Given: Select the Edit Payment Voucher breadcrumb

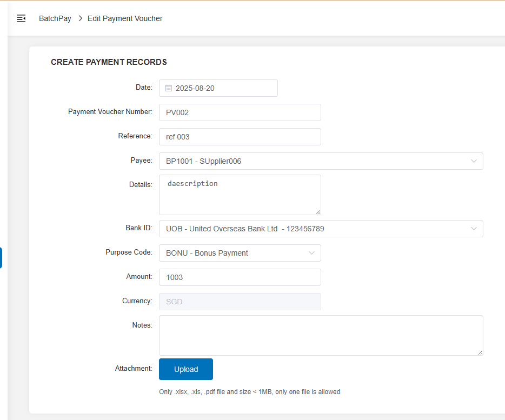Looking at the screenshot, I should point(125,18).
